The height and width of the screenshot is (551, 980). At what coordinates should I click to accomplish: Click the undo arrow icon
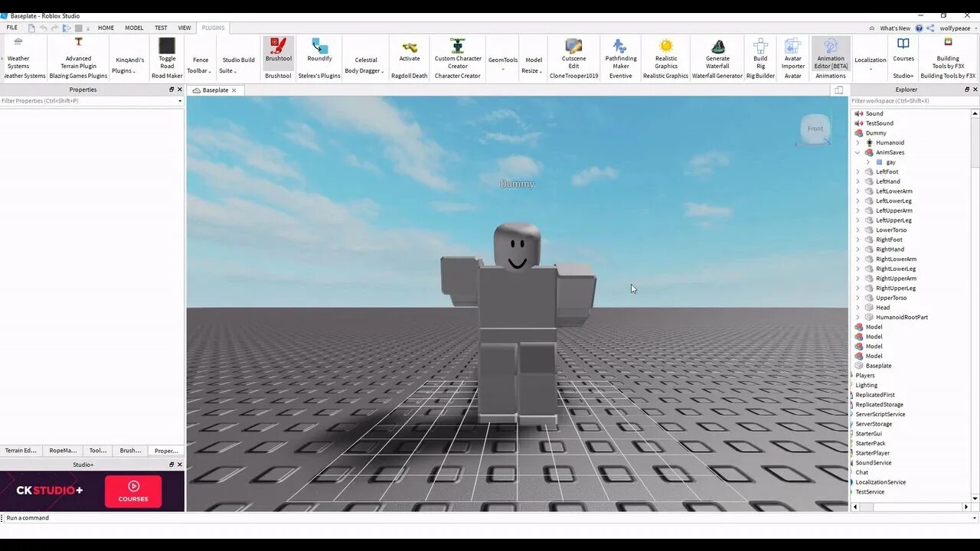tap(44, 28)
